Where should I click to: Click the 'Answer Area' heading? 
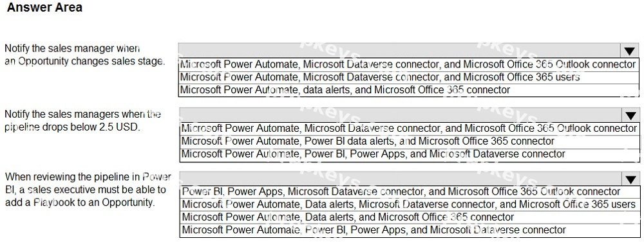[x=45, y=7]
